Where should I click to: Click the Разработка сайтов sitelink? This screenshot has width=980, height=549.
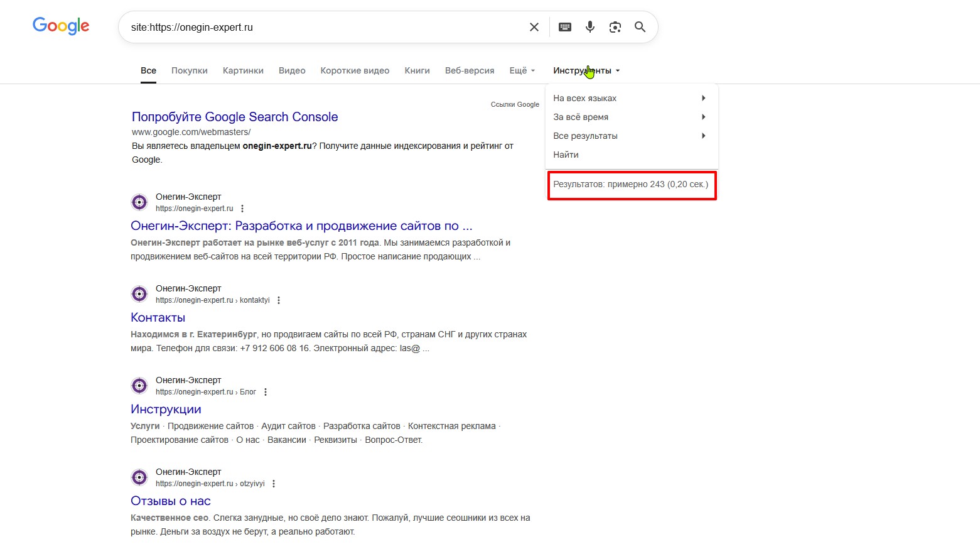(362, 426)
